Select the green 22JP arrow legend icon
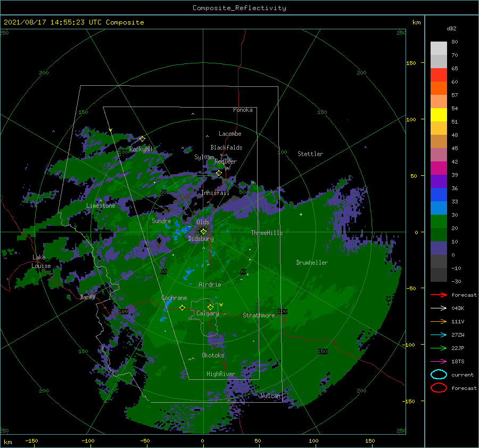The image size is (479, 448). 439,348
